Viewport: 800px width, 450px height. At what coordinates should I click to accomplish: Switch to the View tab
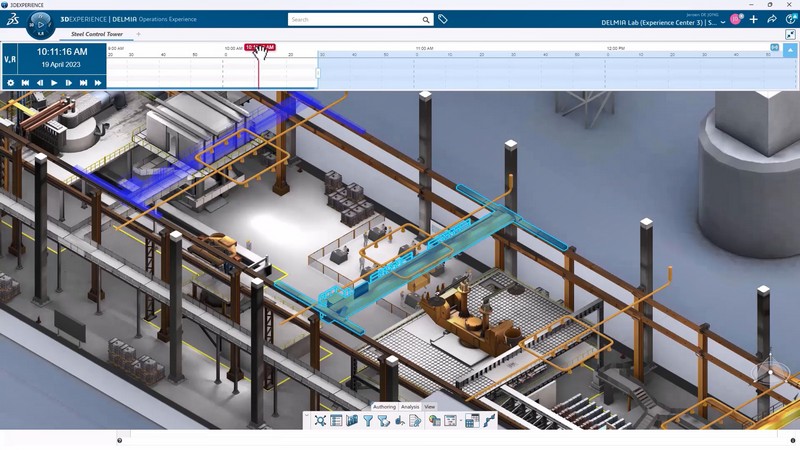click(x=430, y=407)
